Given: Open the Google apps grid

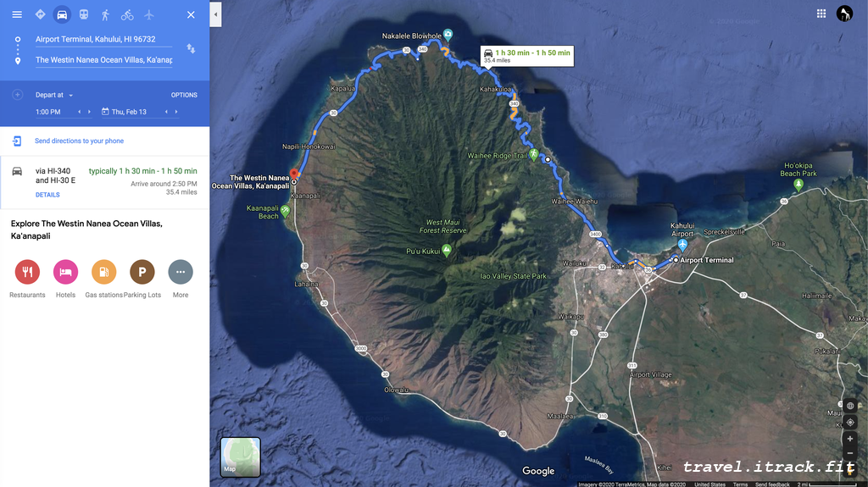Looking at the screenshot, I should coord(821,14).
